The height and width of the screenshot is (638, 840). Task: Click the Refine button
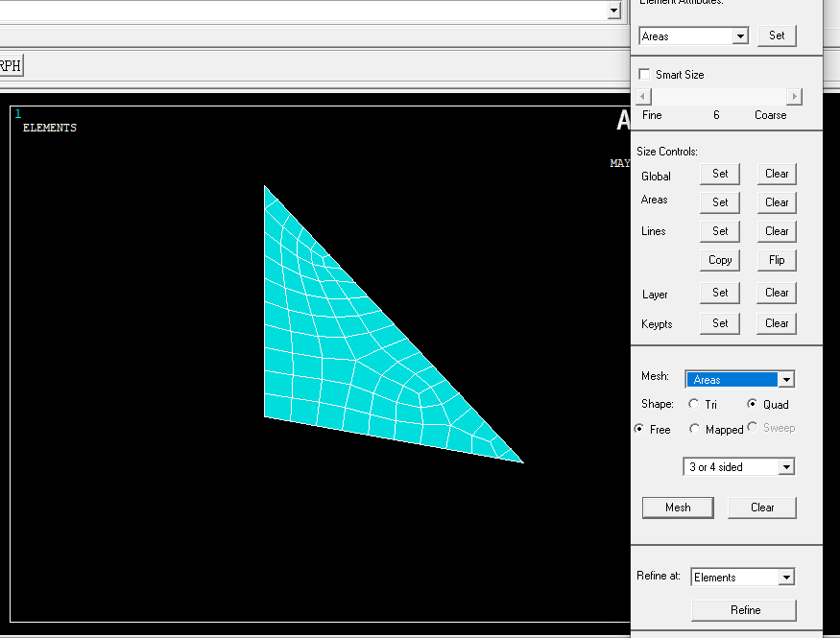pyautogui.click(x=744, y=610)
